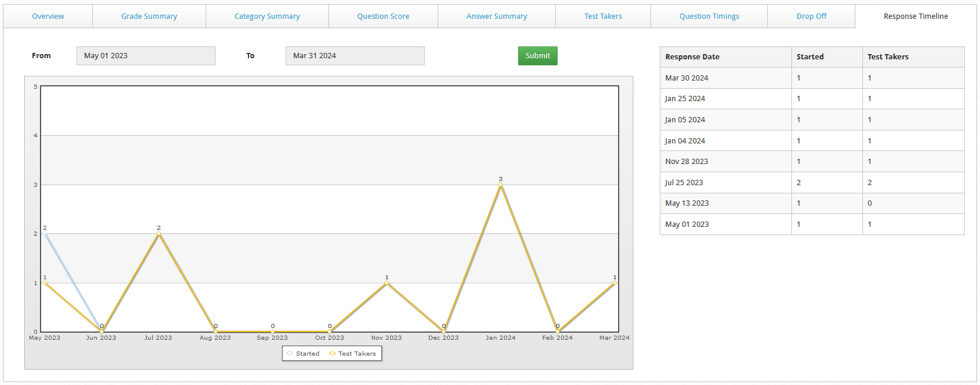This screenshot has width=980, height=385.
Task: Click the From date field
Action: pyautogui.click(x=146, y=56)
